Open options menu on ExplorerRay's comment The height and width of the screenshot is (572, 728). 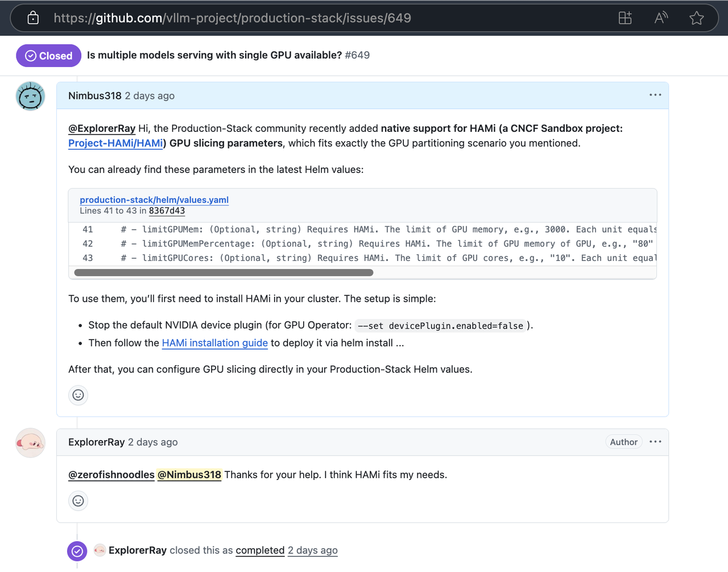tap(655, 442)
